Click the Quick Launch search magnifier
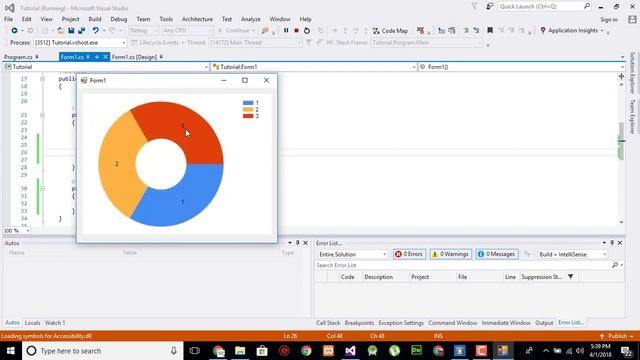Screen dimensions: 640x360 point(587,6)
